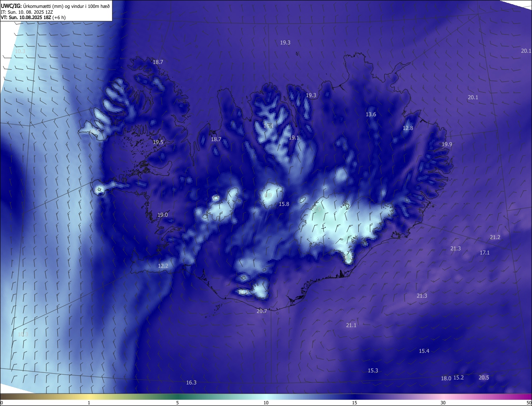The width and height of the screenshot is (532, 406).
Task: Click the 21.1 map value
Action: click(351, 325)
